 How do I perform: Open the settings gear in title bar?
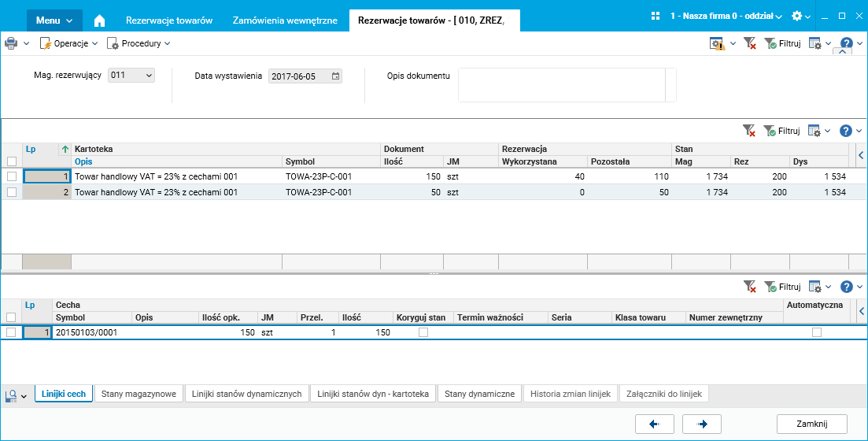(x=796, y=16)
